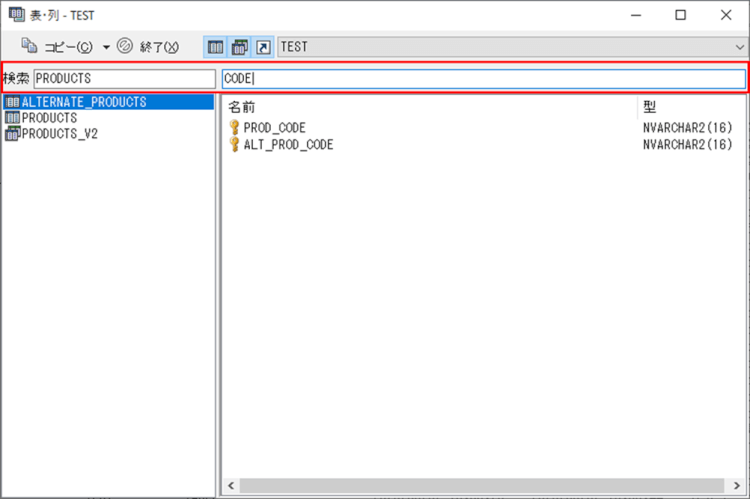Click the window title bar app icon
750x499 pixels.
pyautogui.click(x=16, y=15)
